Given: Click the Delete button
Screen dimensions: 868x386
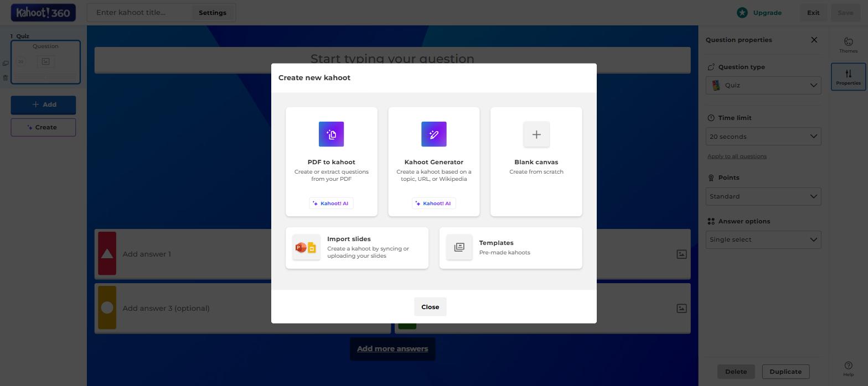Looking at the screenshot, I should click(x=736, y=372).
